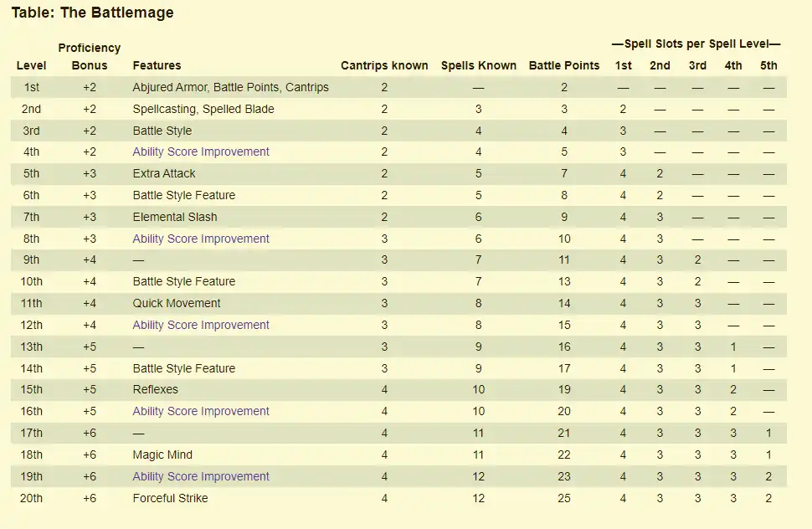Select the Cantrips known column header
Viewport: 812px width, 529px height.
click(x=384, y=65)
